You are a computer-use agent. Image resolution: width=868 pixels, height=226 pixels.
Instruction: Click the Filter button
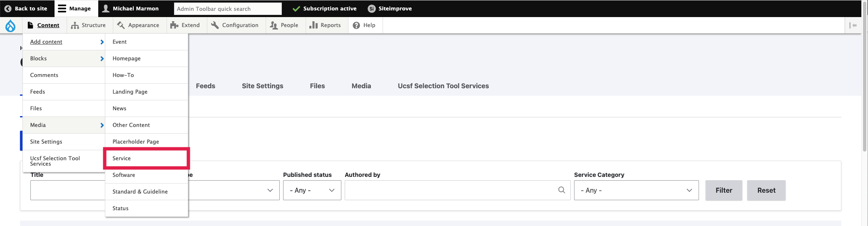[x=724, y=190]
